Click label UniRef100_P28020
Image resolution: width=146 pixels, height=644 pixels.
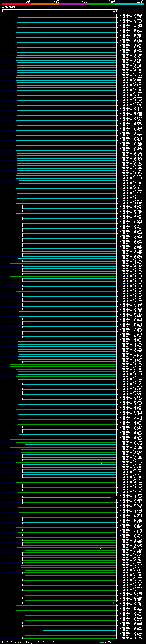click(131, 246)
